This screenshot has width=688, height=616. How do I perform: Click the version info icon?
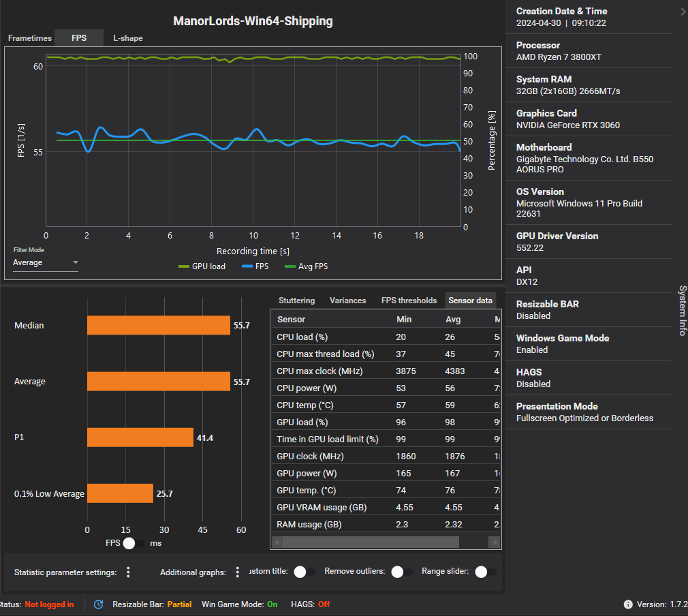tap(628, 604)
